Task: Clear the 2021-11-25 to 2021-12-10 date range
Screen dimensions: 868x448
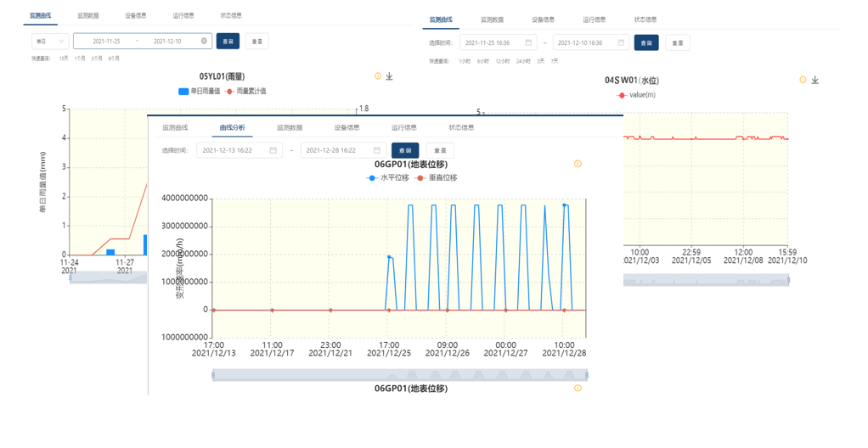Action: (204, 41)
